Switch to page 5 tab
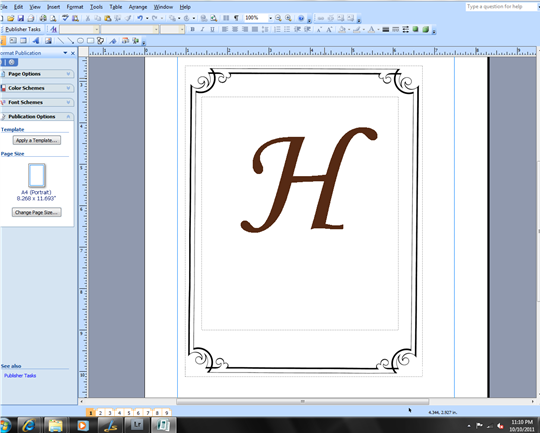This screenshot has width=540, height=433. coord(128,412)
